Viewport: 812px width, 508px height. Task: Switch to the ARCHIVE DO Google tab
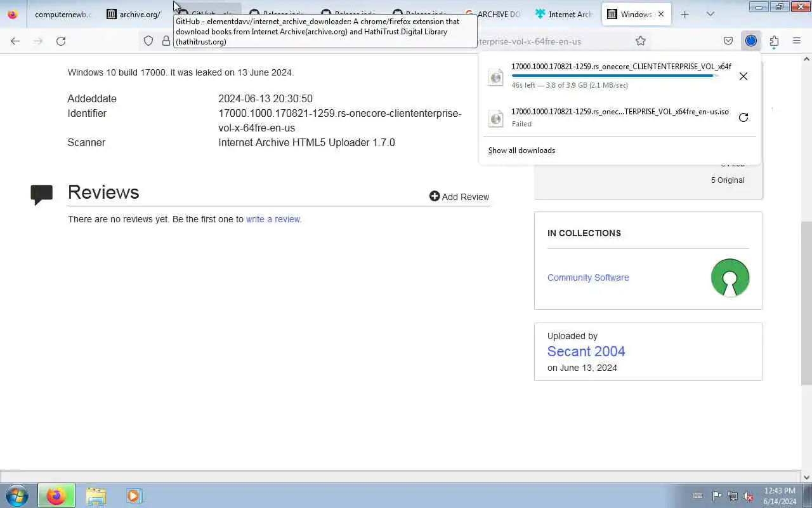(x=493, y=14)
